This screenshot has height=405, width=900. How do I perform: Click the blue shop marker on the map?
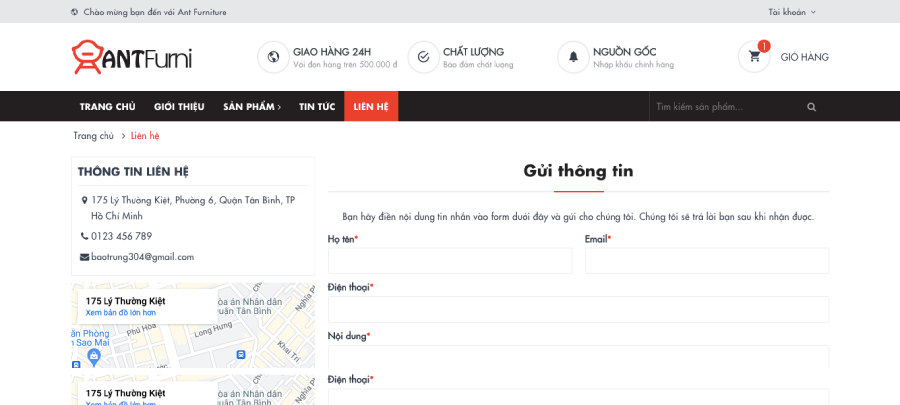coord(94,357)
